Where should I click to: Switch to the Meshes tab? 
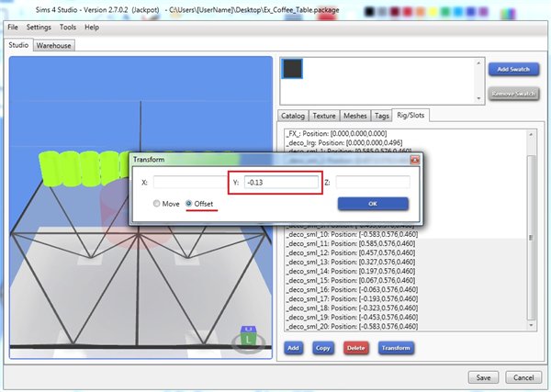(x=355, y=116)
